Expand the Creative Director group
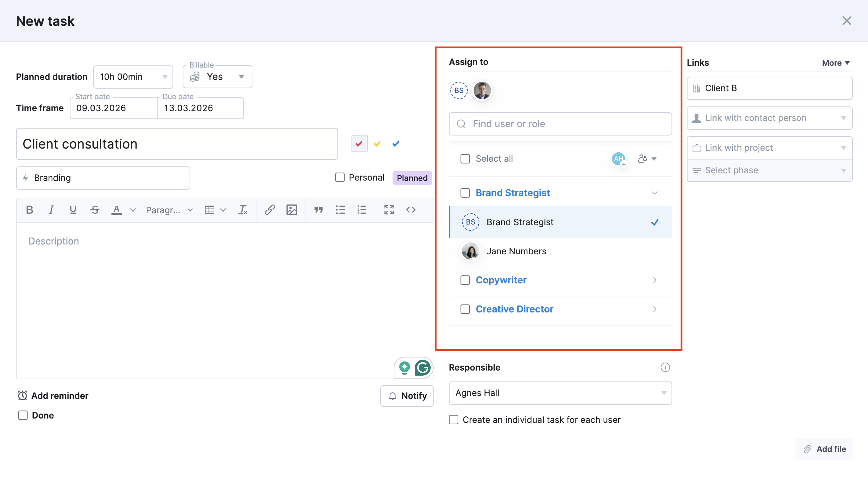Image resolution: width=868 pixels, height=481 pixels. click(655, 309)
